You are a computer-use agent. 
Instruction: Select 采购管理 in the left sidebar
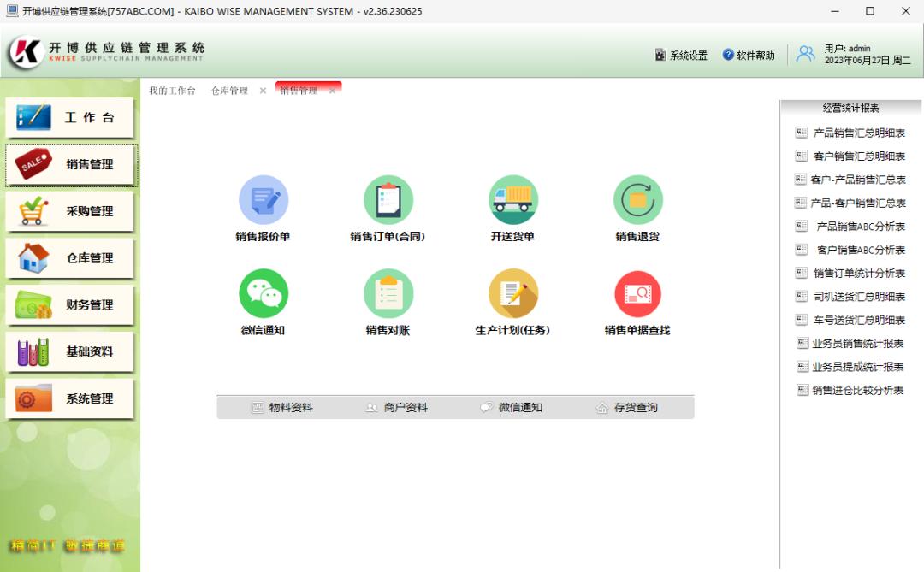(x=68, y=211)
